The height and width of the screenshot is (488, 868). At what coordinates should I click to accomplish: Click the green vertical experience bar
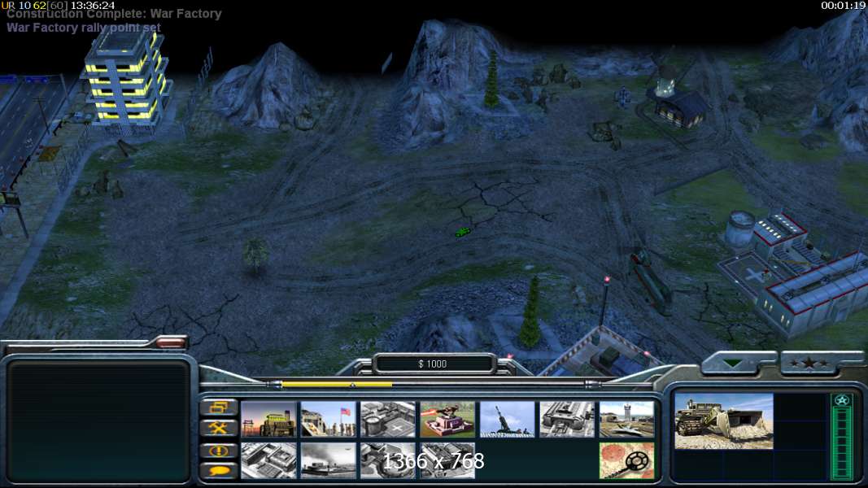(842, 442)
